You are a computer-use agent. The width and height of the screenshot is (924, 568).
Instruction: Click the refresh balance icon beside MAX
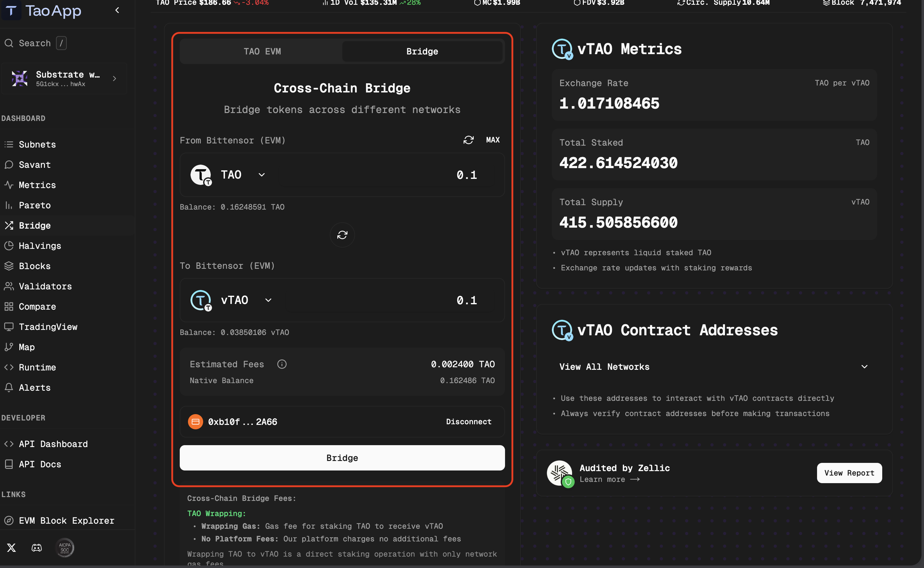(x=468, y=140)
